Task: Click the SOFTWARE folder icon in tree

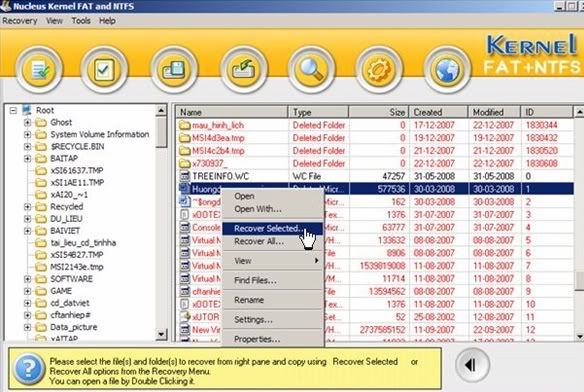Action: [x=41, y=279]
